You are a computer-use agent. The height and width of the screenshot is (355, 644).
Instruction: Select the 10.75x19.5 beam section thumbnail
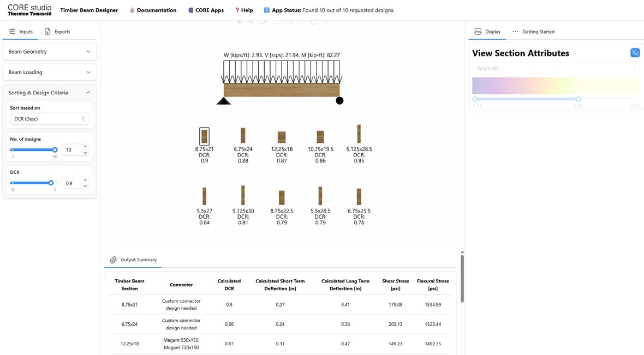point(320,137)
